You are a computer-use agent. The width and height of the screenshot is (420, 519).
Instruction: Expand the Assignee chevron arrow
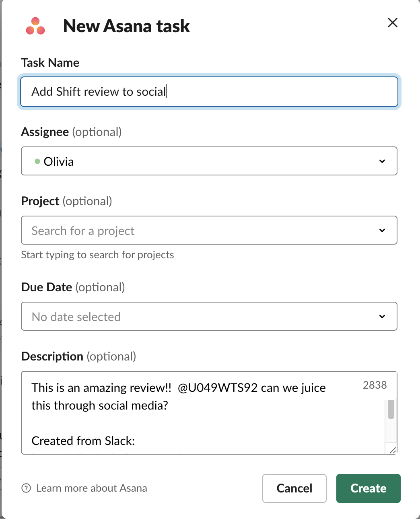click(x=382, y=161)
